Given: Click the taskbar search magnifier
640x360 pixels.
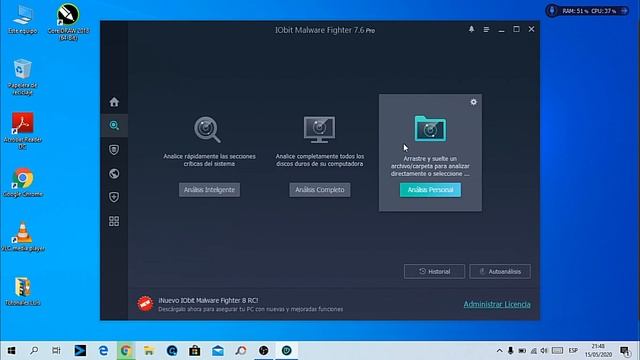Looking at the screenshot, I should (34, 351).
